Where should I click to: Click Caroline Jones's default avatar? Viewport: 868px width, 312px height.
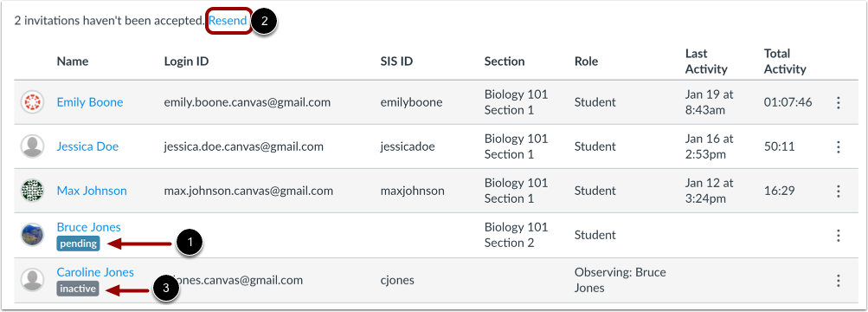coord(32,280)
